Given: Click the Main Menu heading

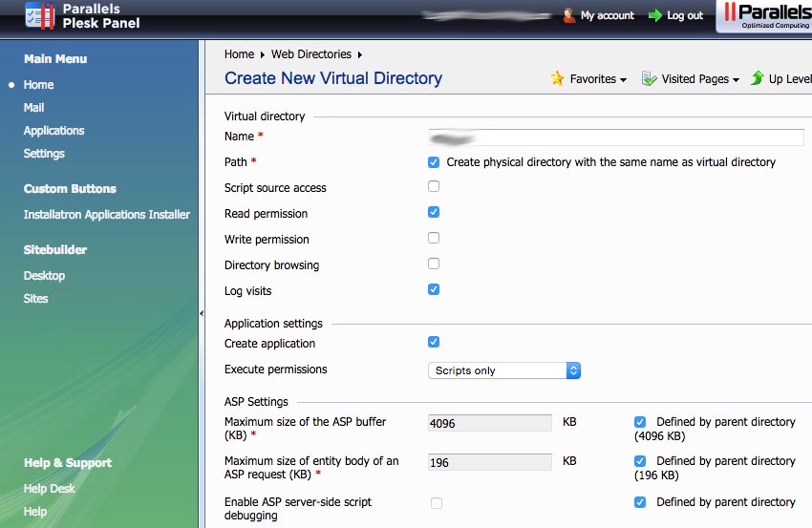Looking at the screenshot, I should coord(55,59).
